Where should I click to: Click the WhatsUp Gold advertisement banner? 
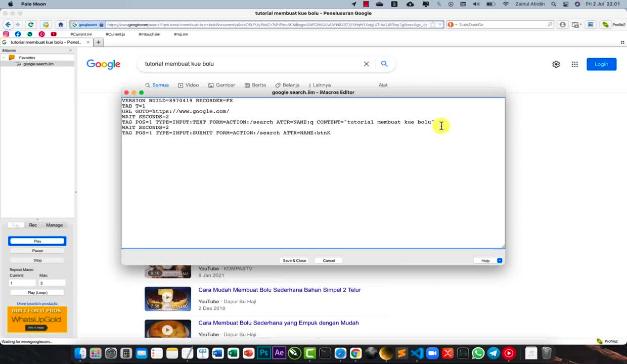pos(37,320)
